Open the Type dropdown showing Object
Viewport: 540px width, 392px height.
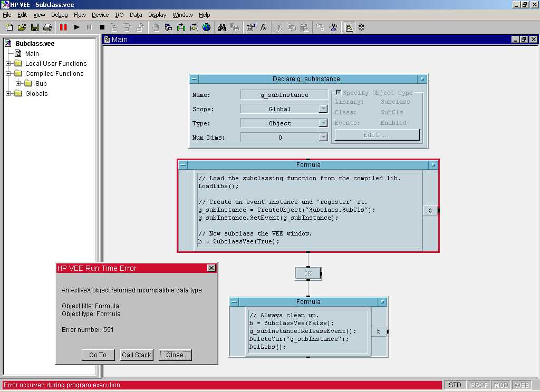[323, 123]
